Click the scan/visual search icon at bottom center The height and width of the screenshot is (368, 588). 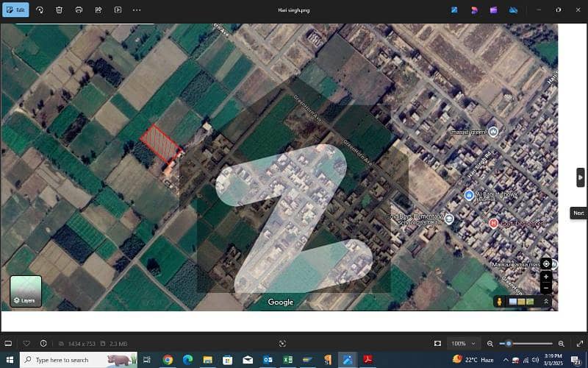pyautogui.click(x=282, y=343)
